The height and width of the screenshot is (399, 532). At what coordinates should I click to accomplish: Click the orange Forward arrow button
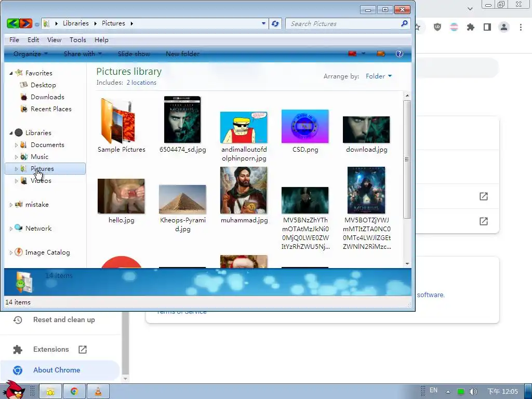click(25, 23)
